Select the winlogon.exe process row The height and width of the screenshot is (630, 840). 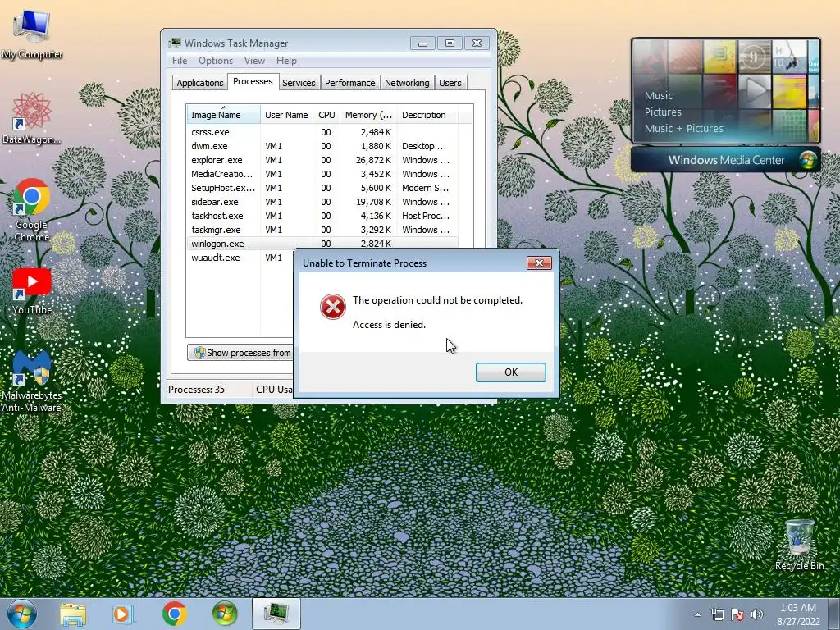point(322,243)
